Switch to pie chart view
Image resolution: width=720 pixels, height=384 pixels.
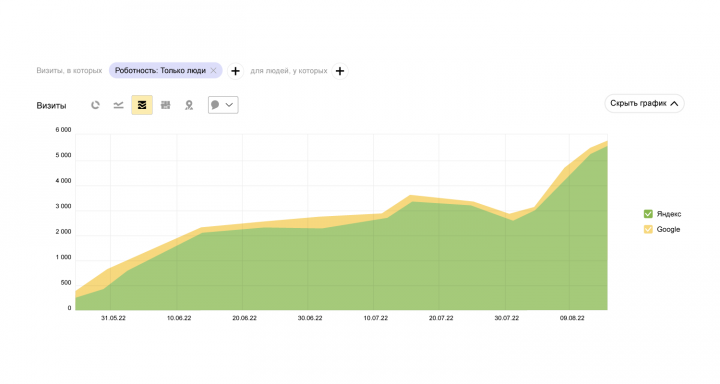coord(95,105)
